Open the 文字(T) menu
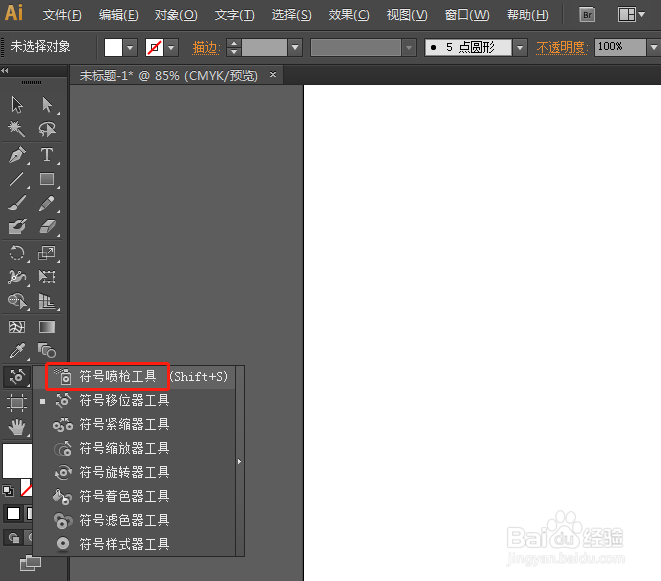 [234, 15]
